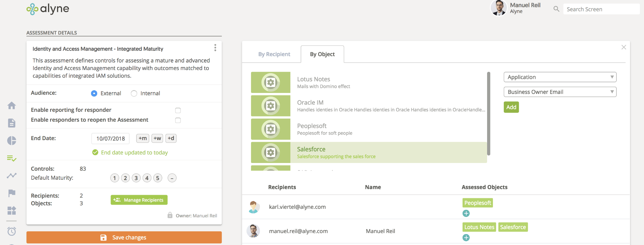Open the Business Owner Email dropdown
644x245 pixels.
560,92
